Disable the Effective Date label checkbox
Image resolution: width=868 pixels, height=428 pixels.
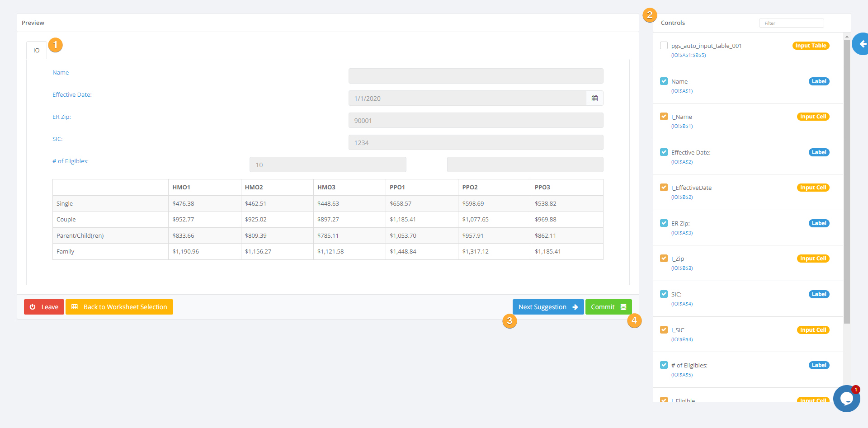(x=664, y=152)
